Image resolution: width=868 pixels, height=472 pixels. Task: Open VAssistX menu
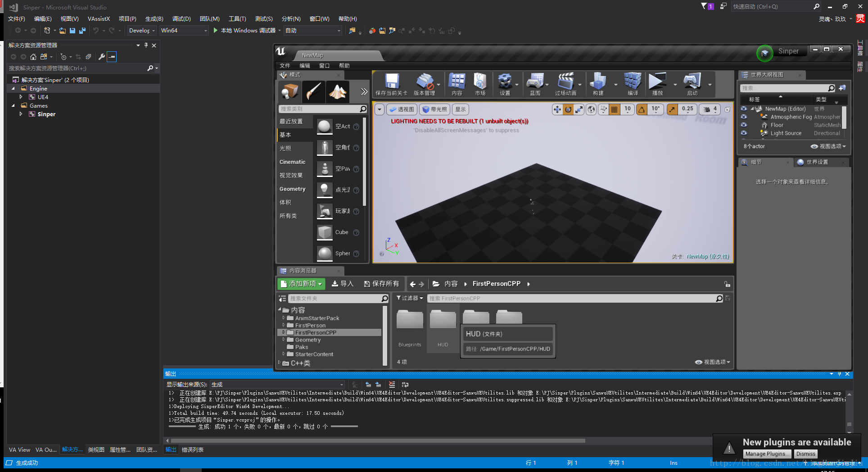click(99, 19)
